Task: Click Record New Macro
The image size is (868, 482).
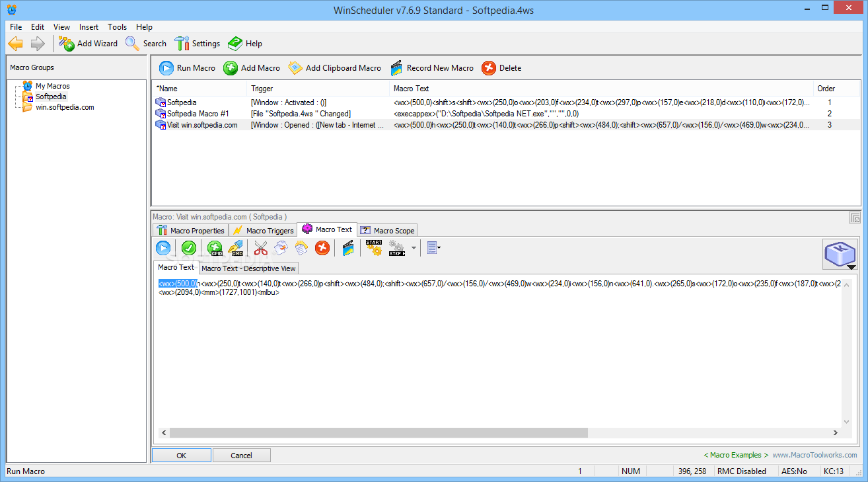Action: (432, 68)
